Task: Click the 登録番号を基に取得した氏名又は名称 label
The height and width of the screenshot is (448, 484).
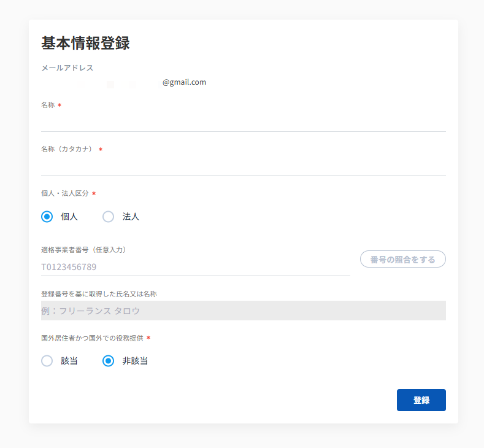Action: (x=99, y=294)
